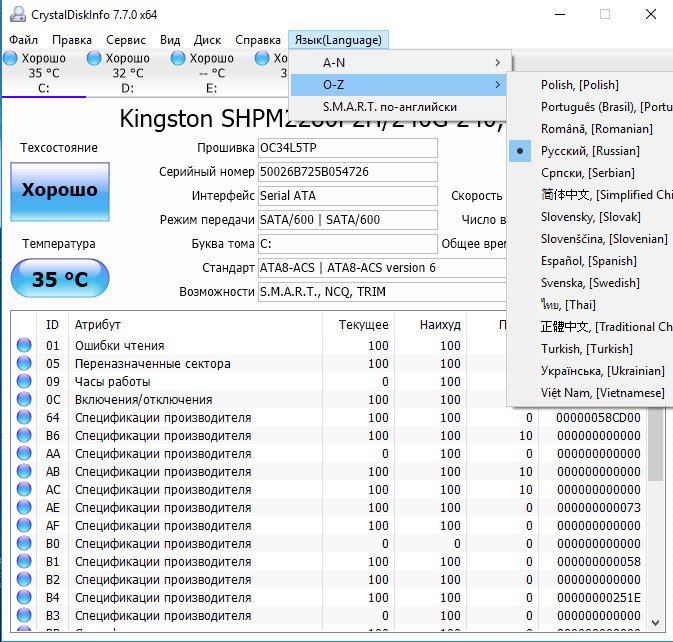The image size is (673, 642).
Task: Click the blue status orb for disk D:
Action: tap(94, 58)
